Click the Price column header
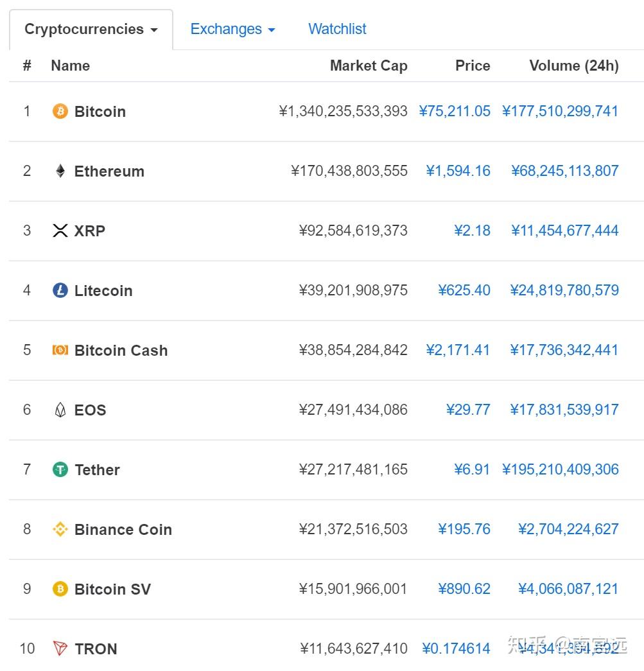644x671 pixels. pos(473,65)
